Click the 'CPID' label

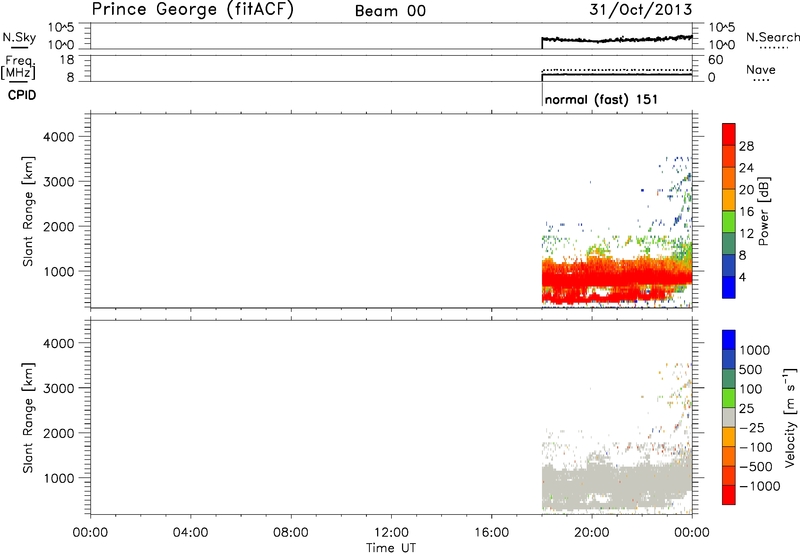(x=22, y=95)
